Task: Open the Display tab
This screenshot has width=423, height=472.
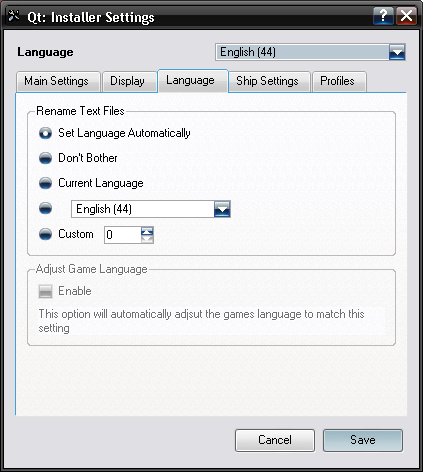Action: (x=129, y=81)
